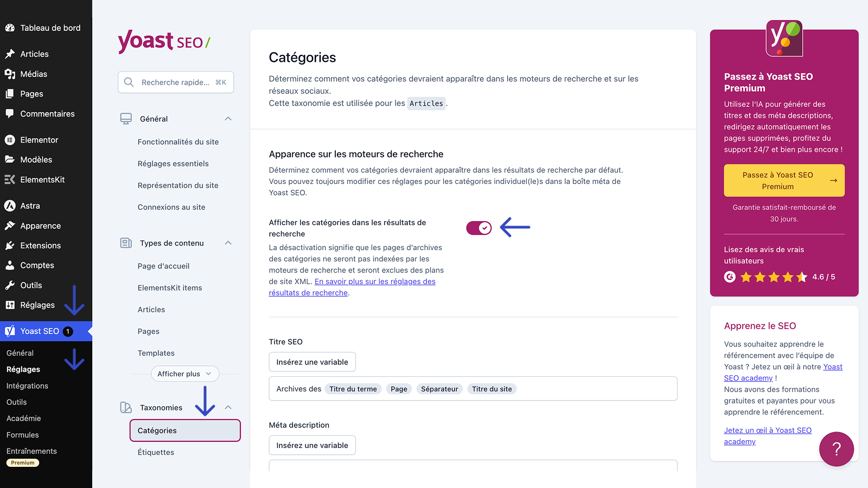868x488 pixels.
Task: Open Commentaires via its speech bubble icon
Action: click(x=10, y=113)
